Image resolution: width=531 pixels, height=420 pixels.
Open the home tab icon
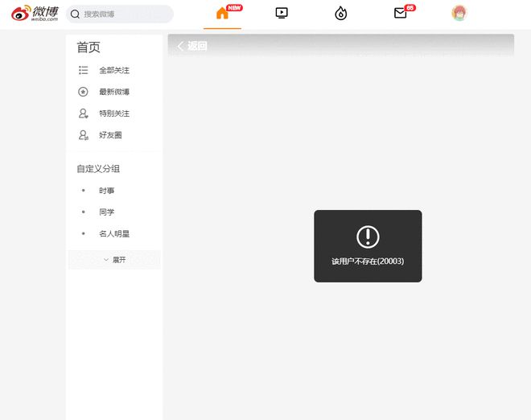pyautogui.click(x=222, y=14)
